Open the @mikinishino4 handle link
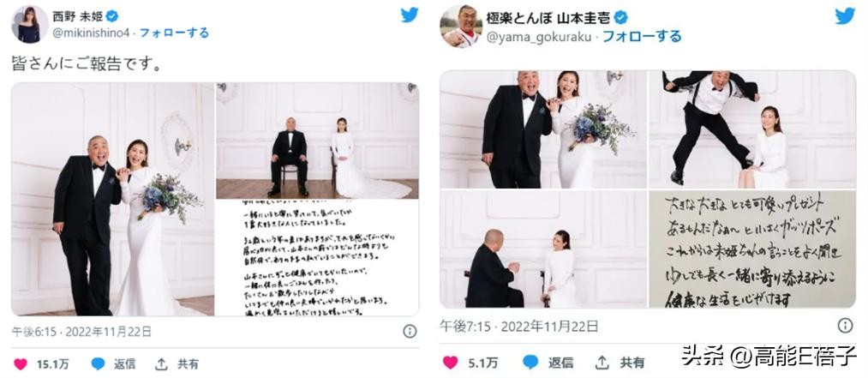The width and height of the screenshot is (868, 378). [x=91, y=33]
